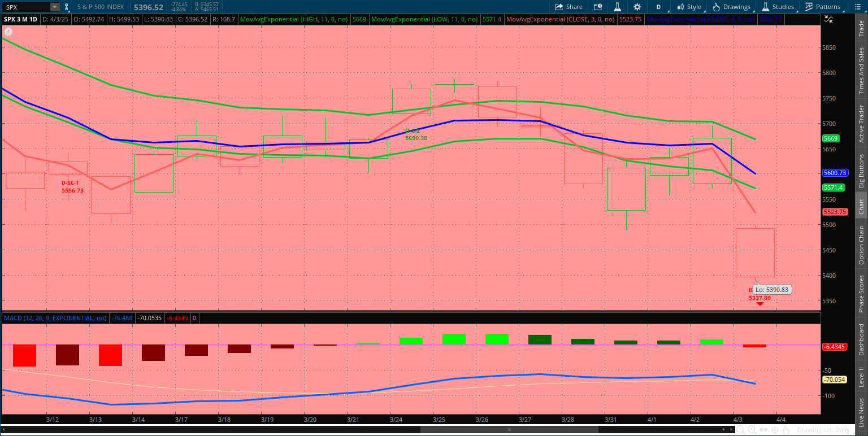Open the news calendar icon beside Share
Screen dimensions: 868x436
(x=598, y=7)
